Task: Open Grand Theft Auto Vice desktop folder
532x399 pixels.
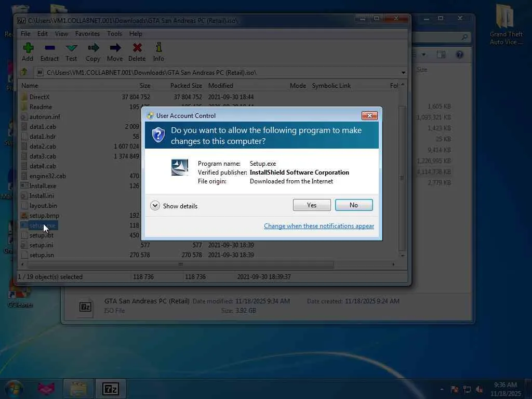Action: pos(506,24)
